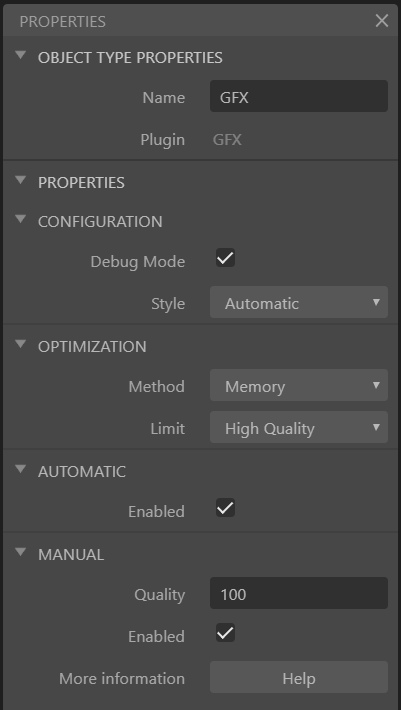Open the Style dropdown set to Automatic
The image size is (401, 710).
coord(299,302)
